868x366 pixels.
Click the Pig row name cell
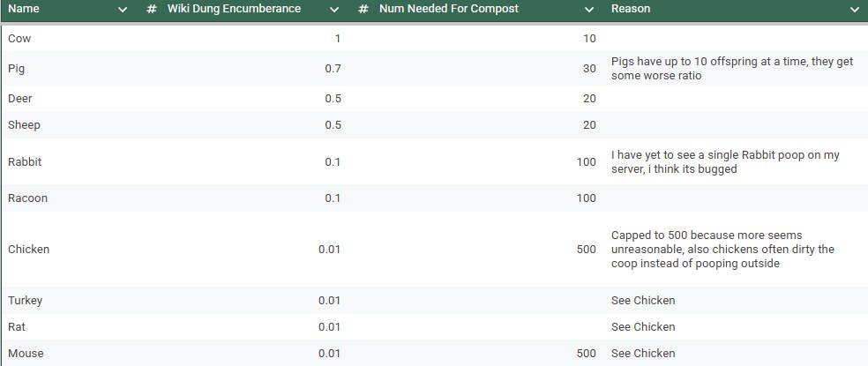click(x=17, y=69)
